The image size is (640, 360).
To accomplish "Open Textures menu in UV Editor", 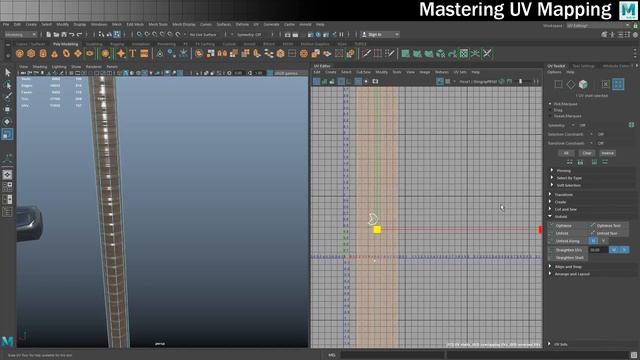I will tap(442, 72).
